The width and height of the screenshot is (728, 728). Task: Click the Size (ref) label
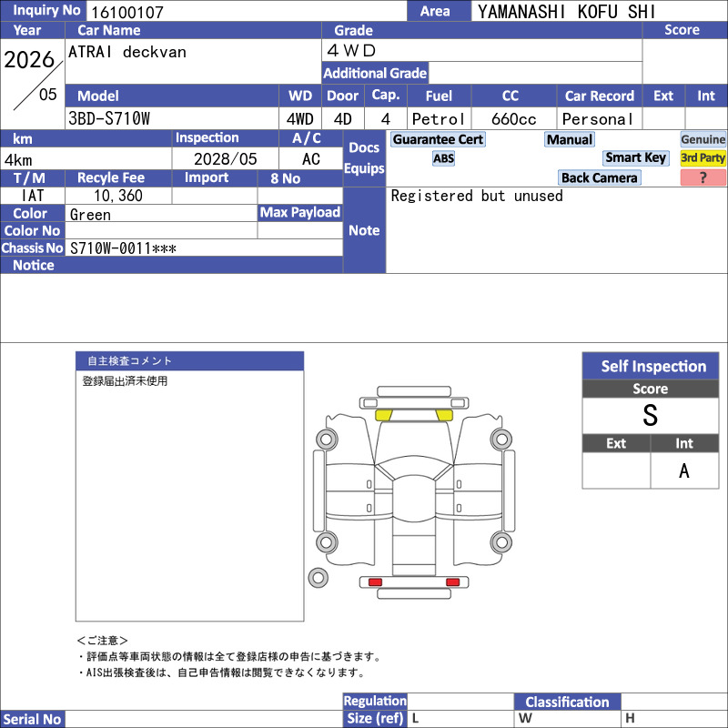[375, 718]
